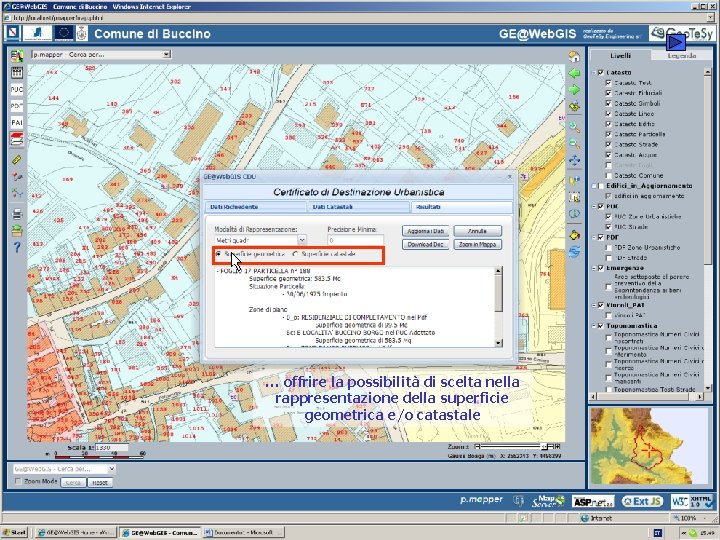This screenshot has height=540, width=720.
Task: Collapse the Emergenze layer group
Action: tap(594, 268)
